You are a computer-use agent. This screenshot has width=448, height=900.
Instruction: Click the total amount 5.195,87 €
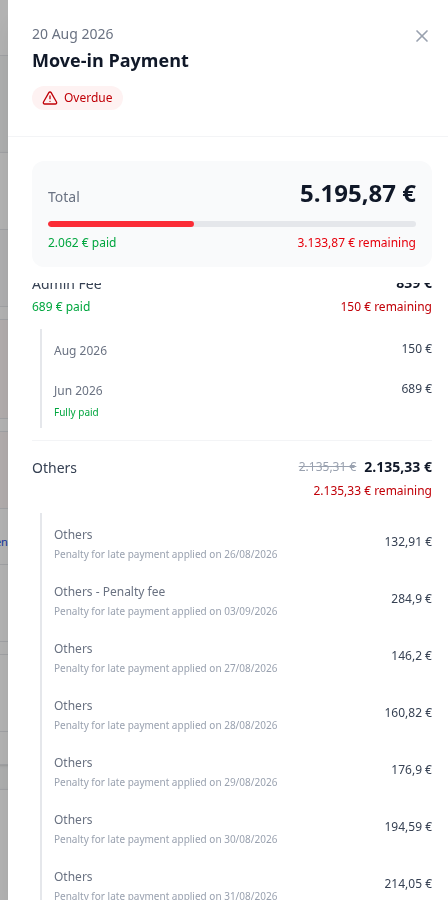coord(358,194)
